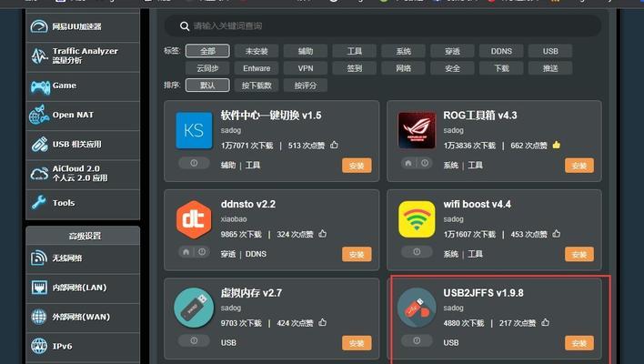Click the 虚拟内存 USB drive icon
This screenshot has height=364, width=644.
[x=194, y=308]
